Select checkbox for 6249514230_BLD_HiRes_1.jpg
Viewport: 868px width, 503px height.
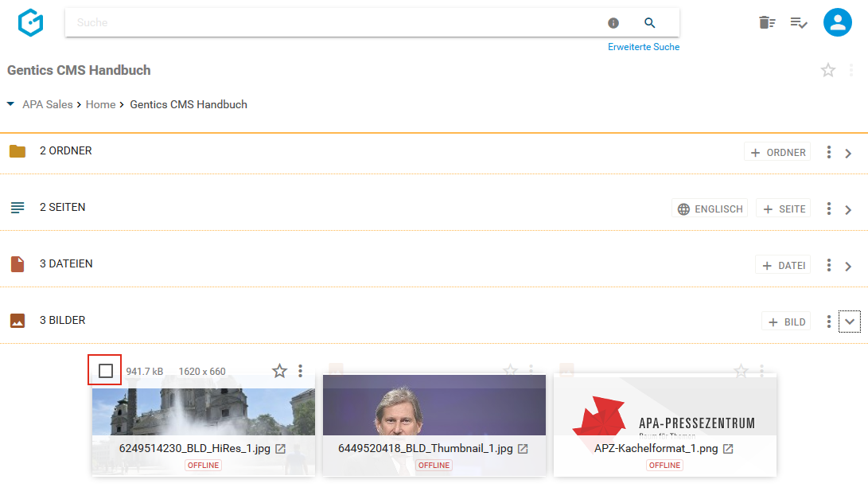(x=106, y=371)
